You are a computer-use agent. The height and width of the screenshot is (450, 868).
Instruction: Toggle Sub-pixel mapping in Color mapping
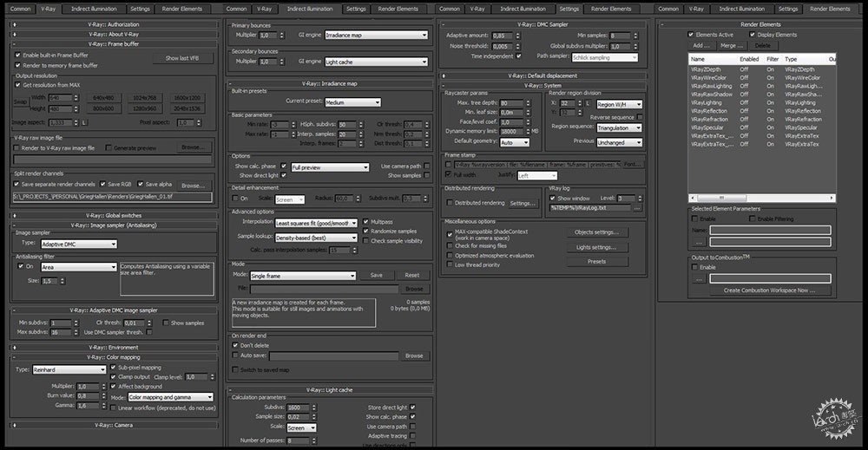point(114,368)
